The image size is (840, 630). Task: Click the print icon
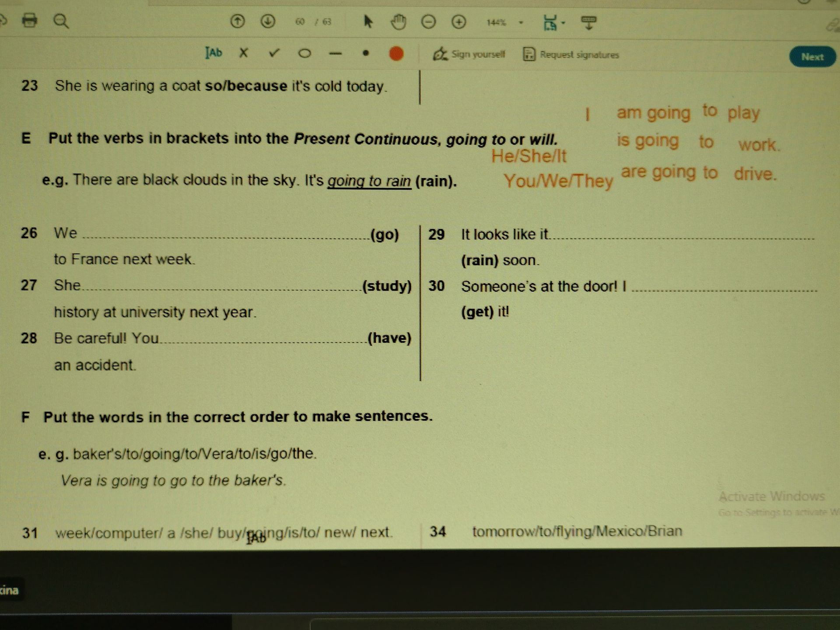pos(30,20)
